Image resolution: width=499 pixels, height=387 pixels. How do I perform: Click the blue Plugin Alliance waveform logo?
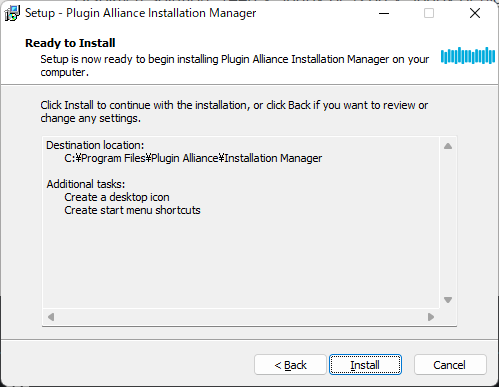[x=468, y=56]
